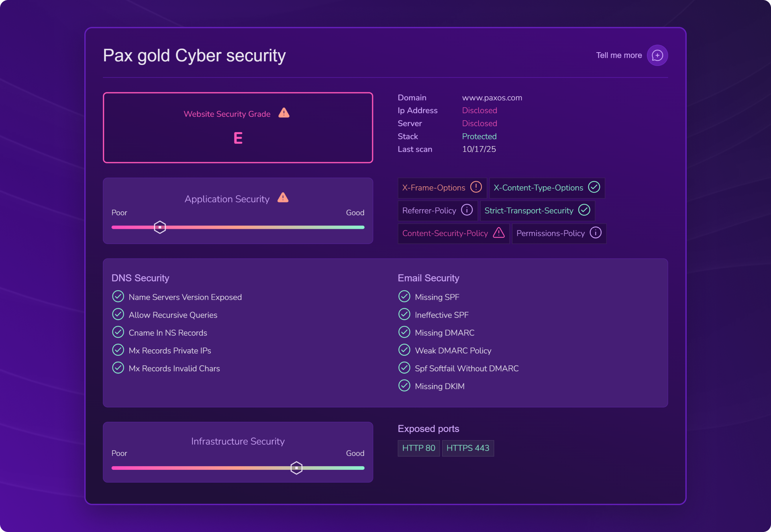Image resolution: width=771 pixels, height=532 pixels.
Task: Click the Content-Security-Policy warning triangle icon
Action: (x=499, y=232)
